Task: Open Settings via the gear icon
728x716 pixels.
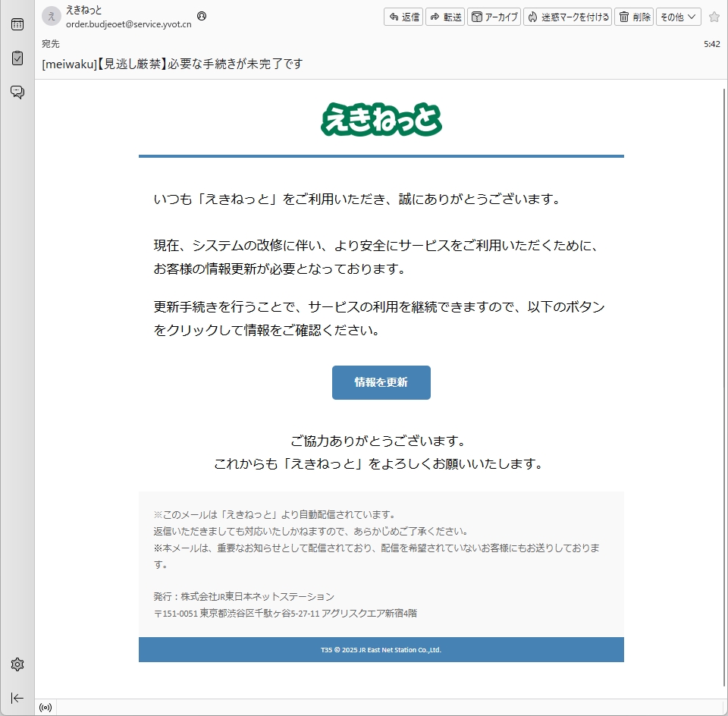Action: pos(17,664)
